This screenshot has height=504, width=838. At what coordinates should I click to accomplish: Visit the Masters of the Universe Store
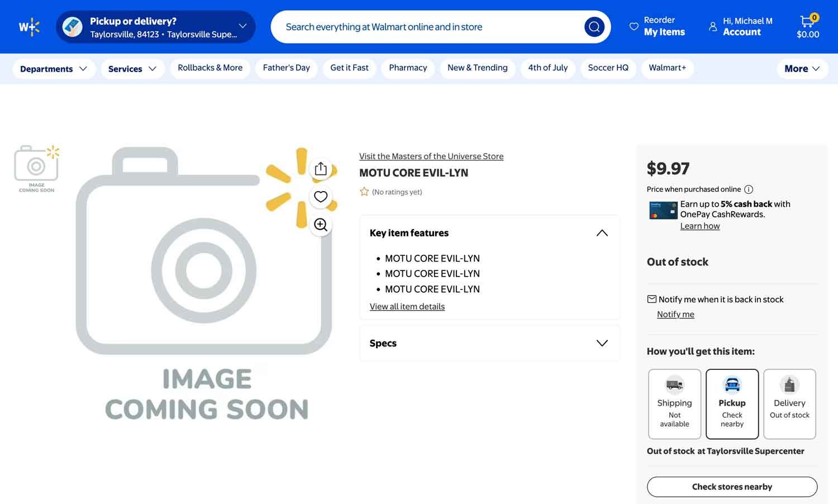tap(431, 156)
